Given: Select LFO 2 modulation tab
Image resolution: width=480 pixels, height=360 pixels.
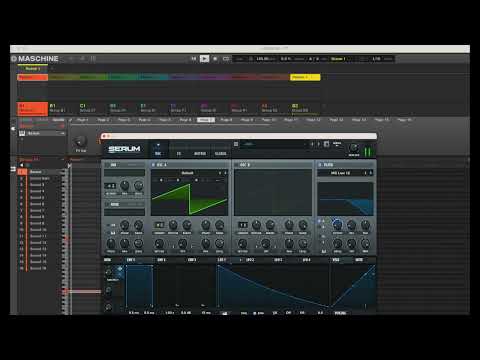Looking at the screenshot, I should (x=250, y=260).
